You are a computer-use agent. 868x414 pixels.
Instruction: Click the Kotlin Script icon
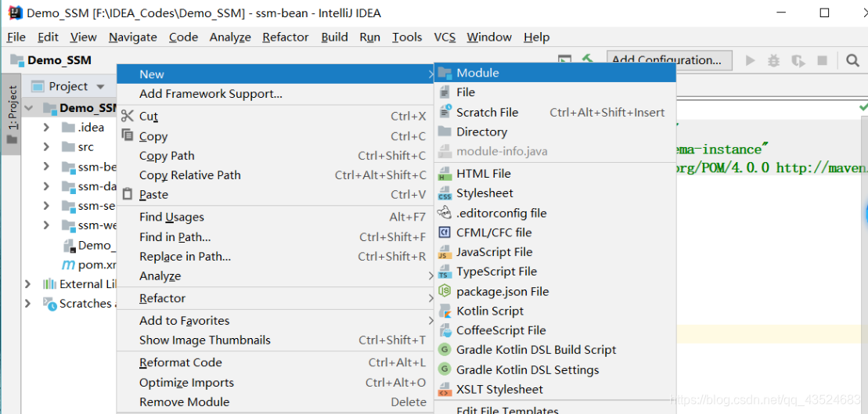445,311
